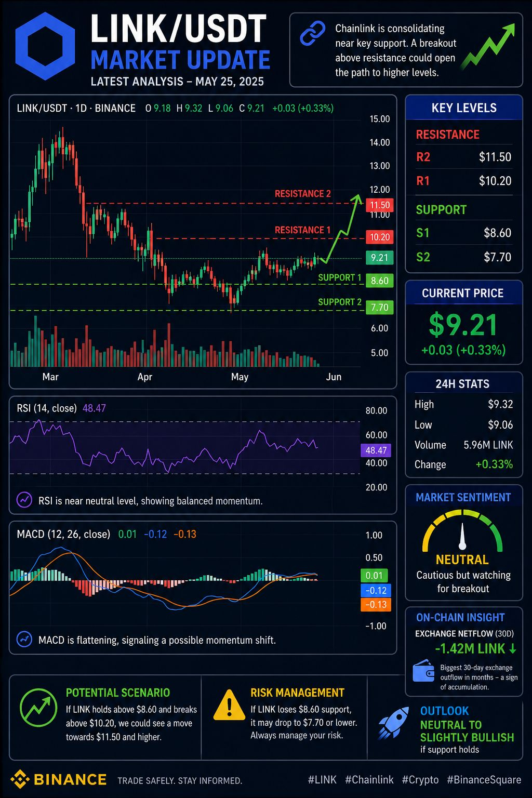Click the #BinanceSquare hashtag
The width and height of the screenshot is (532, 798).
(x=484, y=780)
